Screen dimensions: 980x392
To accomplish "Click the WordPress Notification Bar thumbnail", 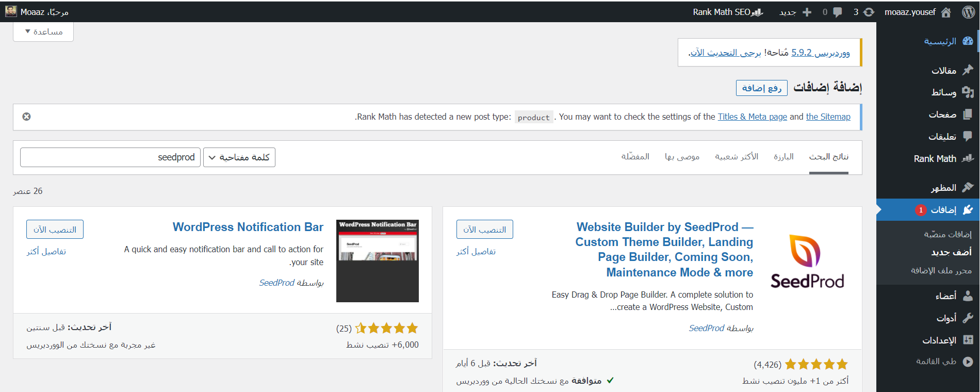I will (377, 261).
